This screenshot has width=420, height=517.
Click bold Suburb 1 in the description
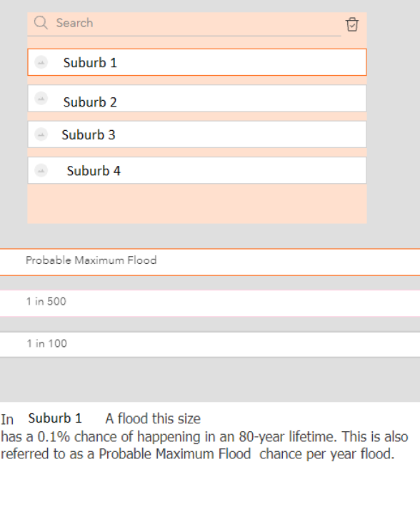(55, 418)
